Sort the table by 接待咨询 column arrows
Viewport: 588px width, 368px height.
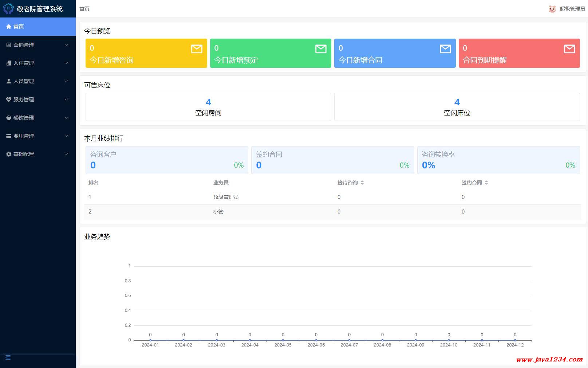tap(362, 183)
